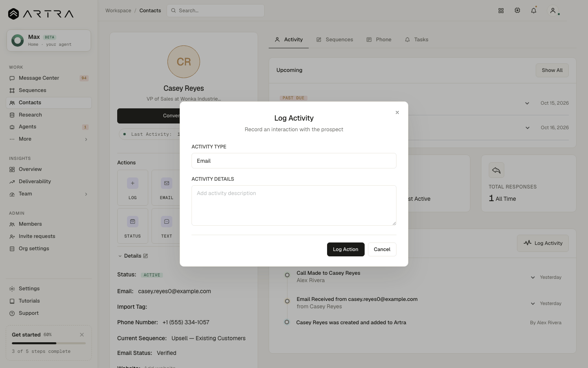588x368 pixels.
Task: Expand the Oct 16, 2026 upcoming item
Action: (x=527, y=128)
